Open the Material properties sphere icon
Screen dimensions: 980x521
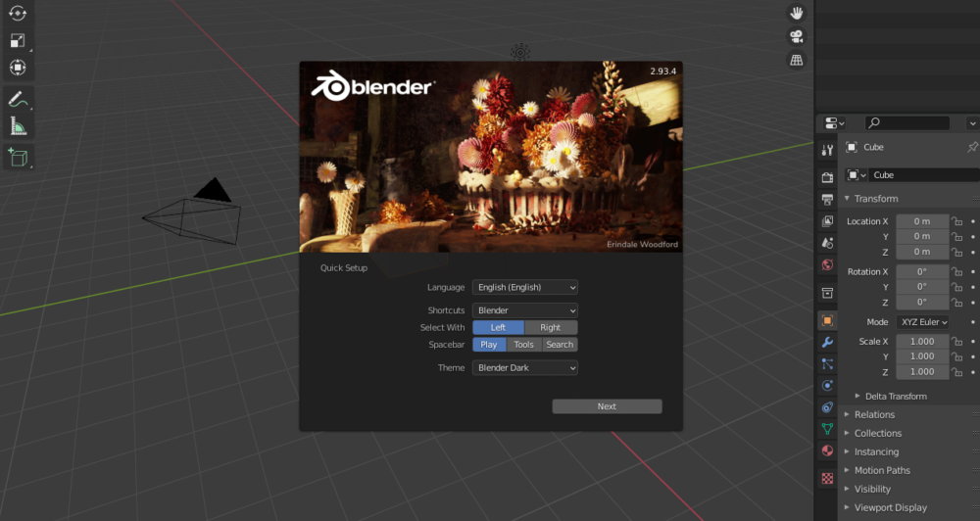[x=827, y=450]
